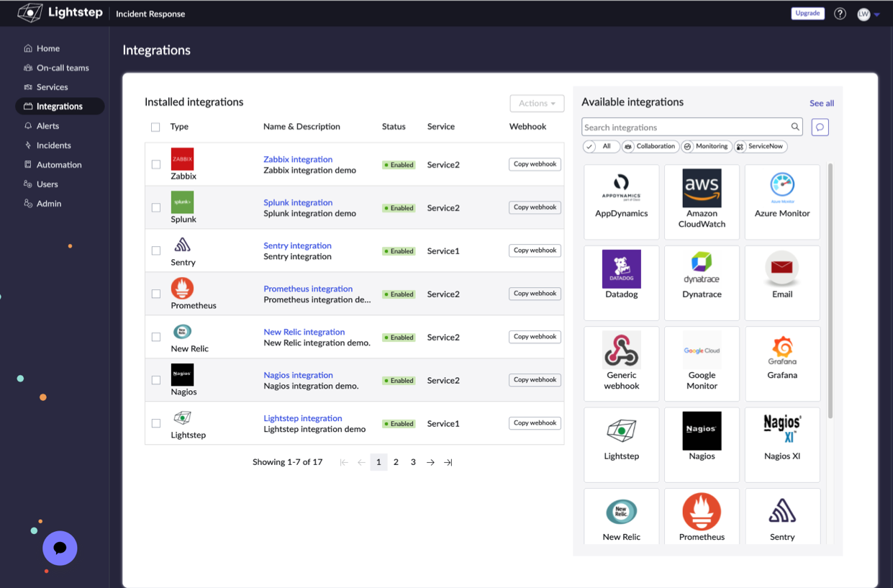Toggle the select-all checkbox in table header
This screenshot has width=893, height=588.
point(155,127)
